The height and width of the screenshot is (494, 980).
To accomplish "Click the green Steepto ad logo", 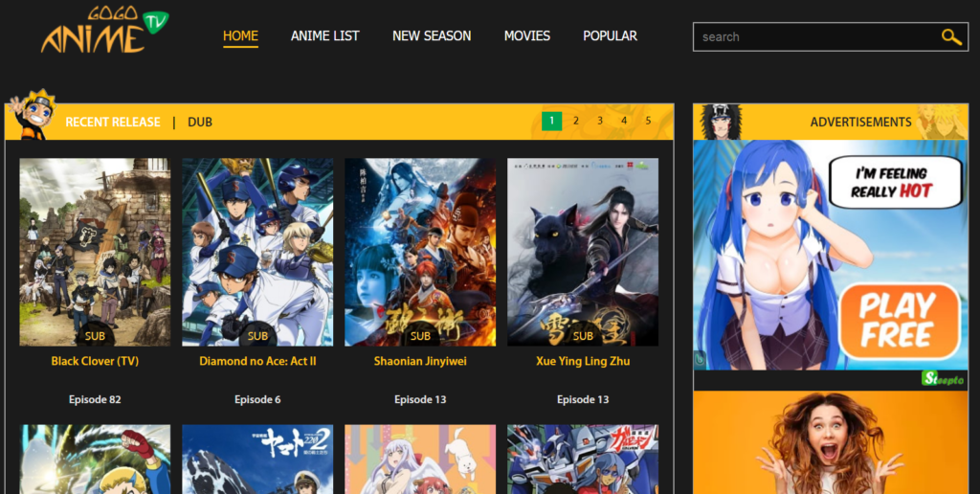I will tap(943, 378).
